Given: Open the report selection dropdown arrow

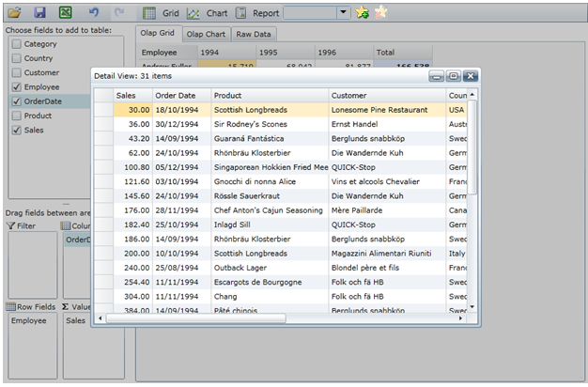Looking at the screenshot, I should (342, 14).
